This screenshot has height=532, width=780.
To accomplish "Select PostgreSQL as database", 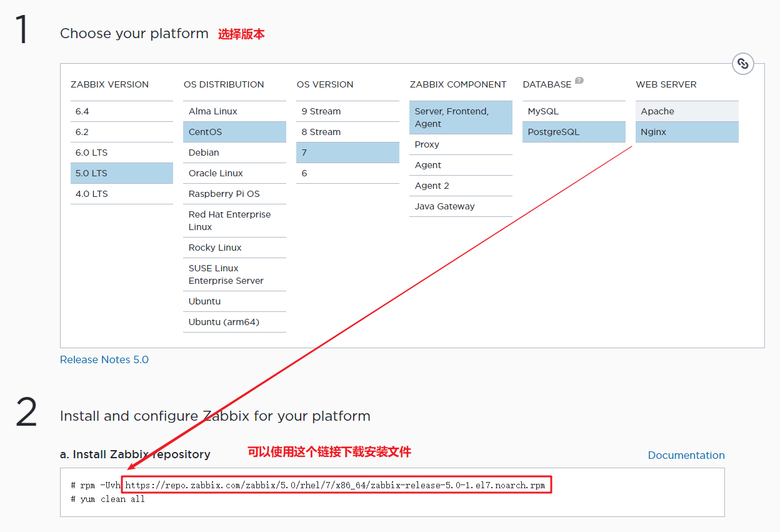I will pos(574,132).
